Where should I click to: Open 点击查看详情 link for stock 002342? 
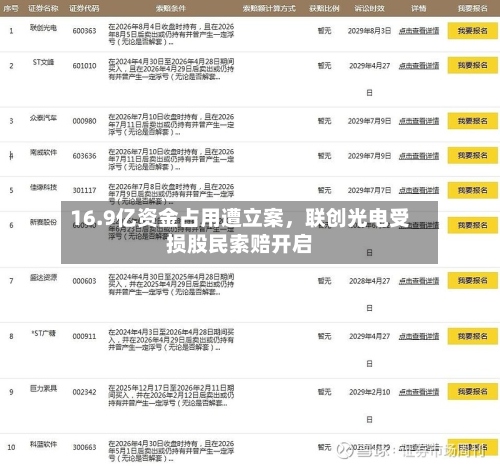(419, 392)
